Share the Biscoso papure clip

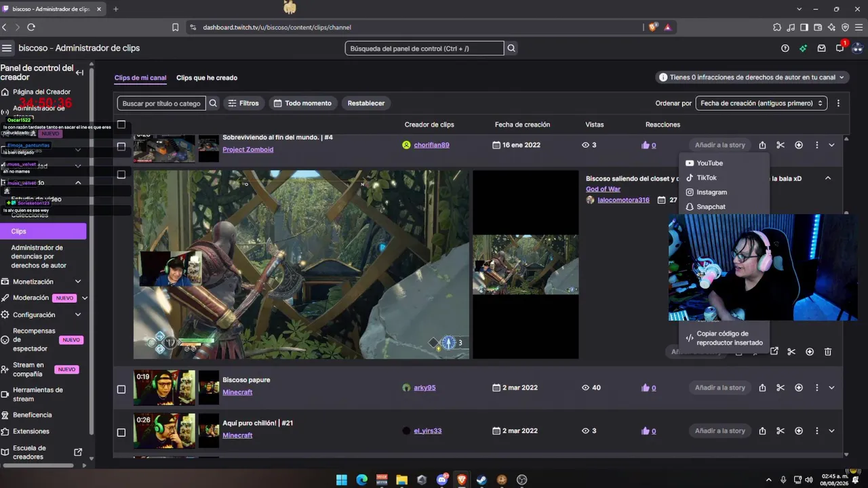point(762,388)
